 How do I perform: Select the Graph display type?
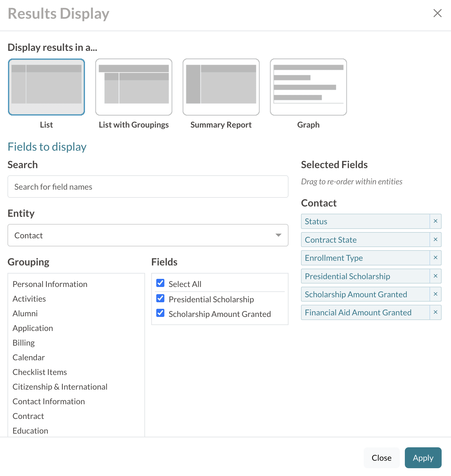tap(308, 87)
